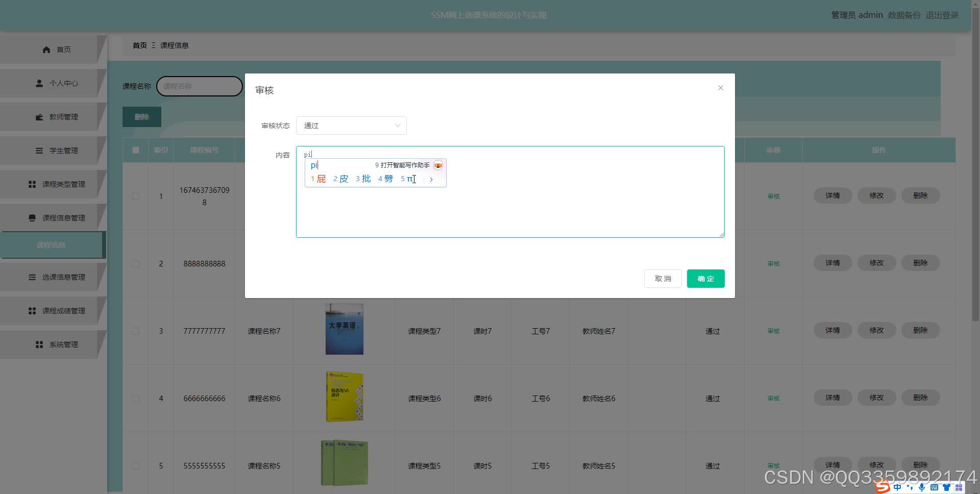Click the 工号7 cell
The width and height of the screenshot is (980, 494).
tap(541, 331)
